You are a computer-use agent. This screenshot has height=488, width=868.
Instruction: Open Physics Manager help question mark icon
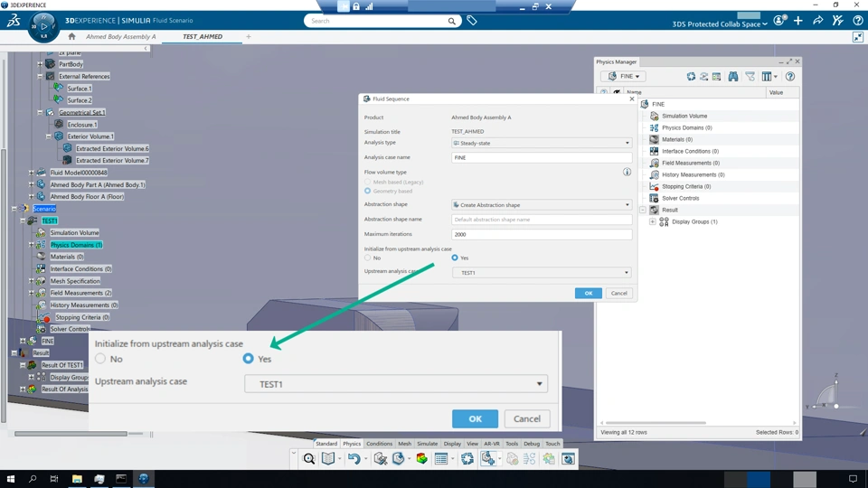click(x=790, y=76)
